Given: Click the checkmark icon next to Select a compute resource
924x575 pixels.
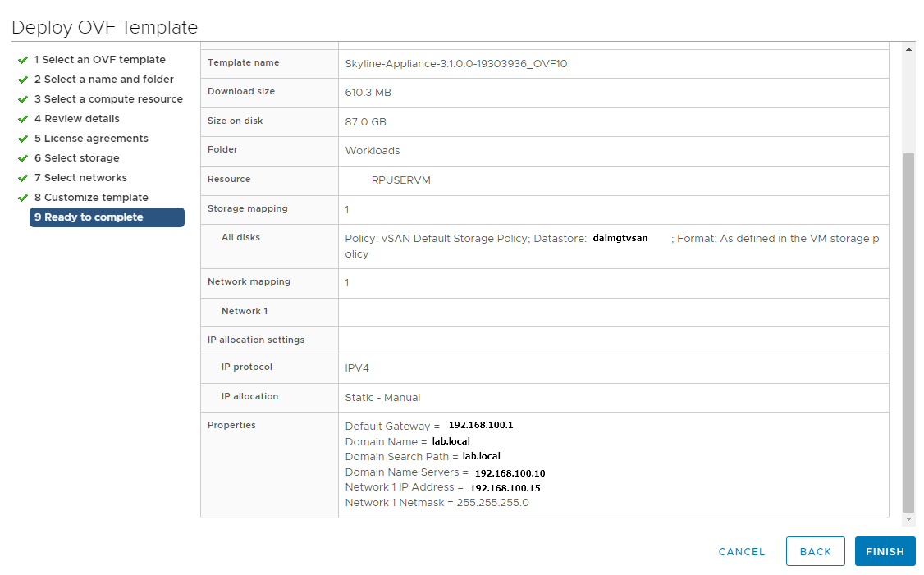Looking at the screenshot, I should [23, 99].
